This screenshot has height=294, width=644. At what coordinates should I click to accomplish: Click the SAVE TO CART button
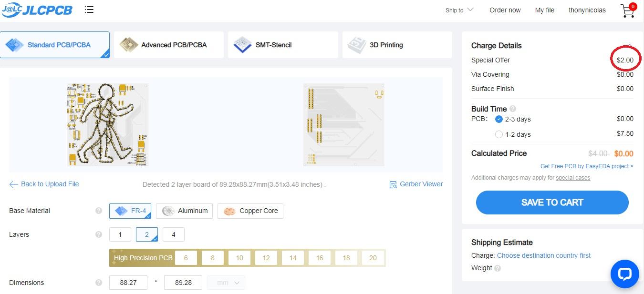pyautogui.click(x=552, y=203)
